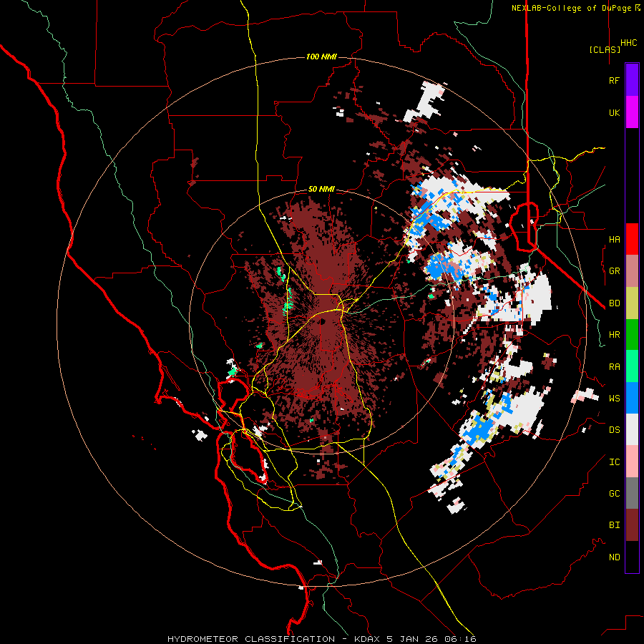Click the RF purple legend swatch
Screen dimensions: 644x644
632,80
